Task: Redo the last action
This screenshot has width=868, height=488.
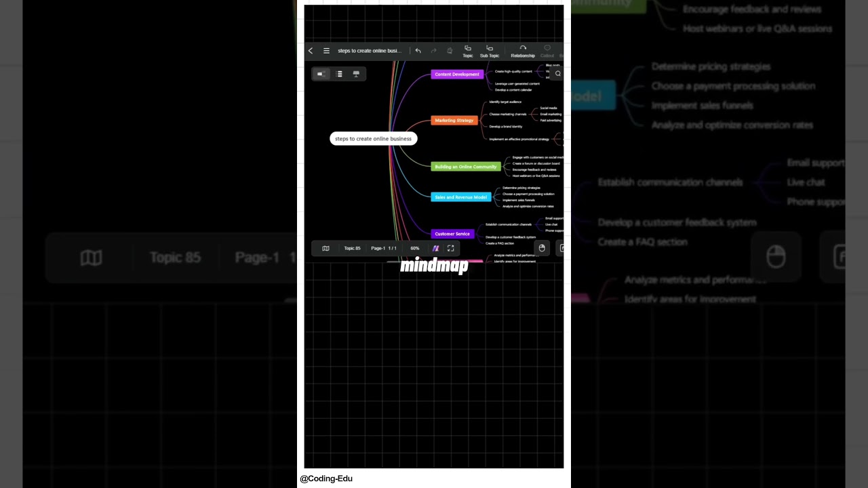Action: (x=433, y=51)
